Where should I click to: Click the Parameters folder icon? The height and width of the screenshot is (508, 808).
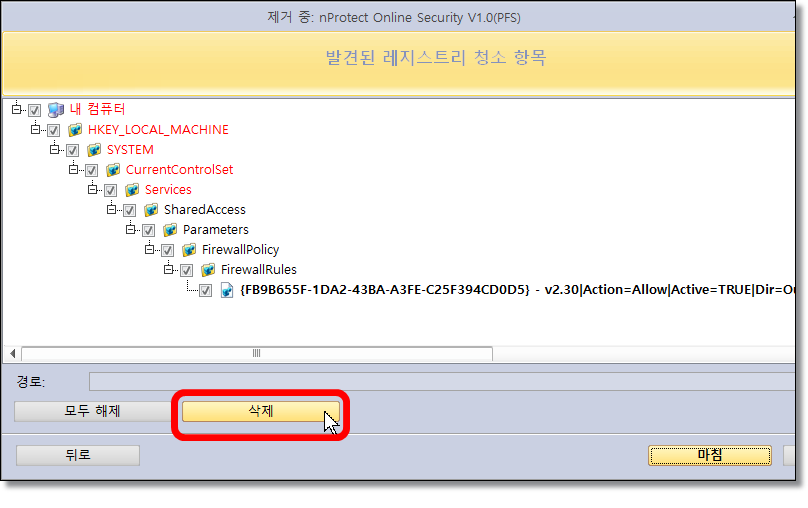(170, 230)
